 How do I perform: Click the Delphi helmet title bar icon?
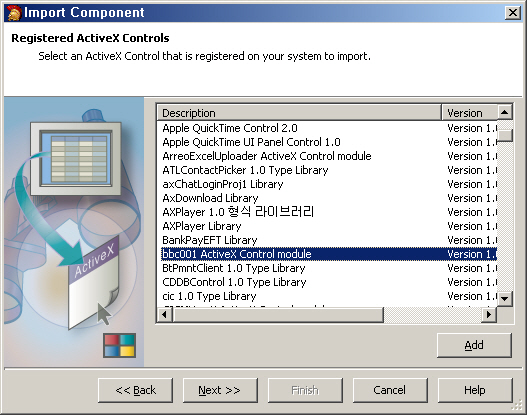[x=13, y=13]
